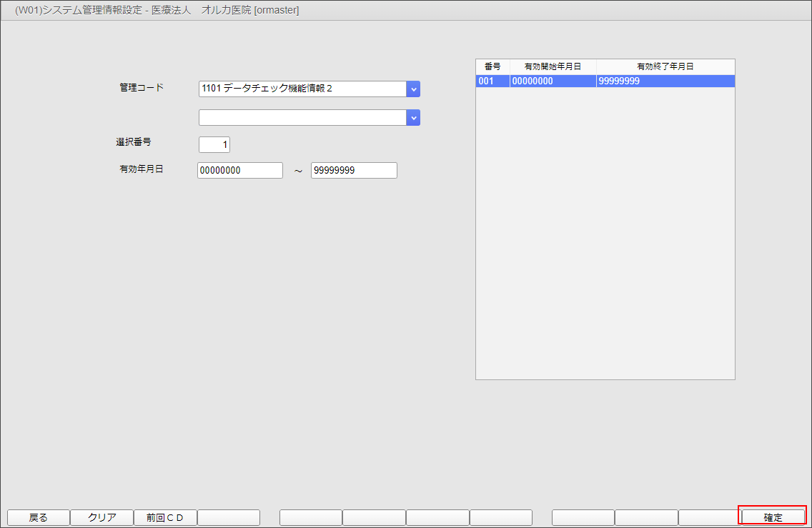The image size is (812, 528).
Task: Select the 有効年月日 end date field
Action: pyautogui.click(x=354, y=171)
